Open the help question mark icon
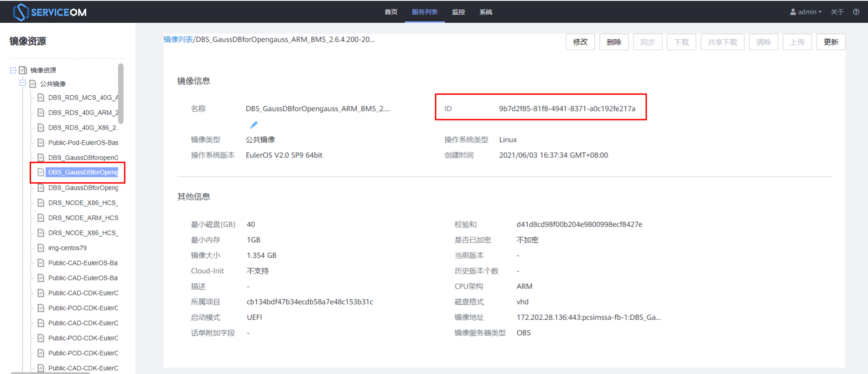This screenshot has width=868, height=374. (x=856, y=12)
